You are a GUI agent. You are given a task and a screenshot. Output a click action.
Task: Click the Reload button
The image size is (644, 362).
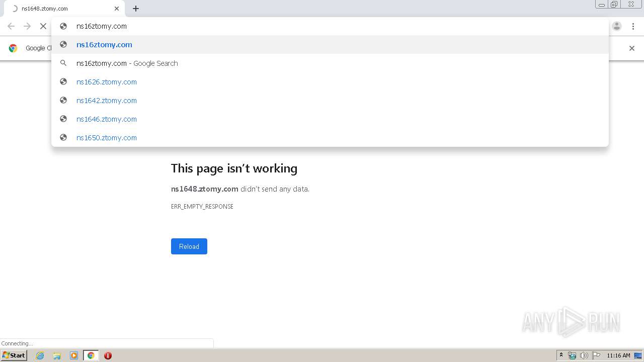tap(189, 246)
